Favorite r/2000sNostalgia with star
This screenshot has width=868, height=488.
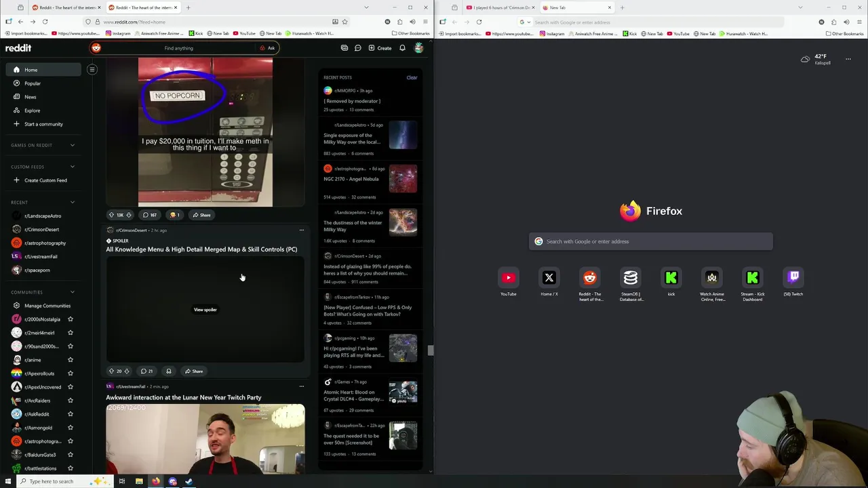[x=70, y=319]
